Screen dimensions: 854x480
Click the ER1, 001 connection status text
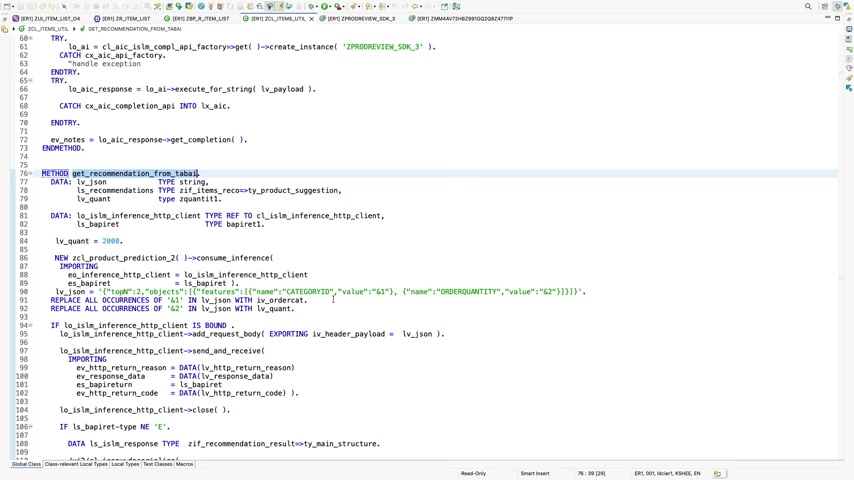point(667,473)
